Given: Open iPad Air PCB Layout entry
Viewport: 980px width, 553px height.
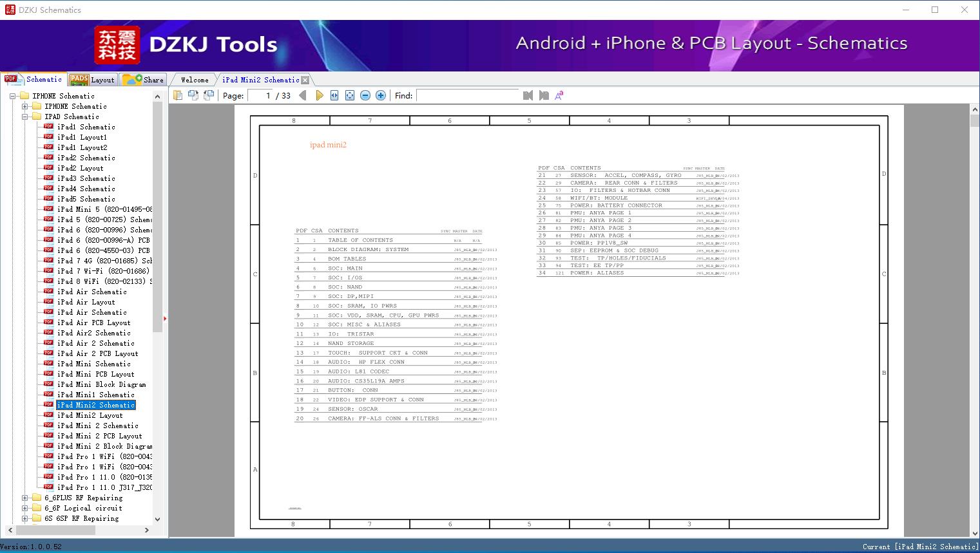Looking at the screenshot, I should [x=93, y=323].
